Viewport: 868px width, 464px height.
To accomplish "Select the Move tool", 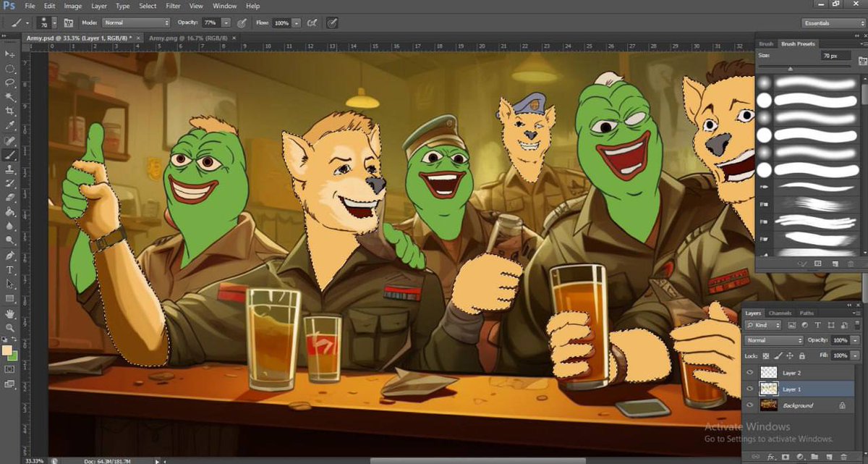I will point(10,54).
